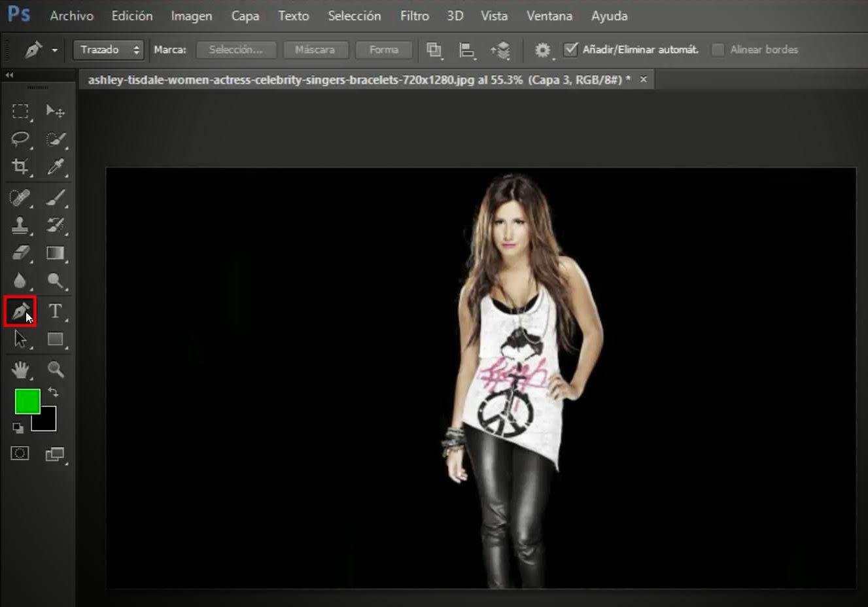868x607 pixels.
Task: Open the Texto menu
Action: coord(294,16)
